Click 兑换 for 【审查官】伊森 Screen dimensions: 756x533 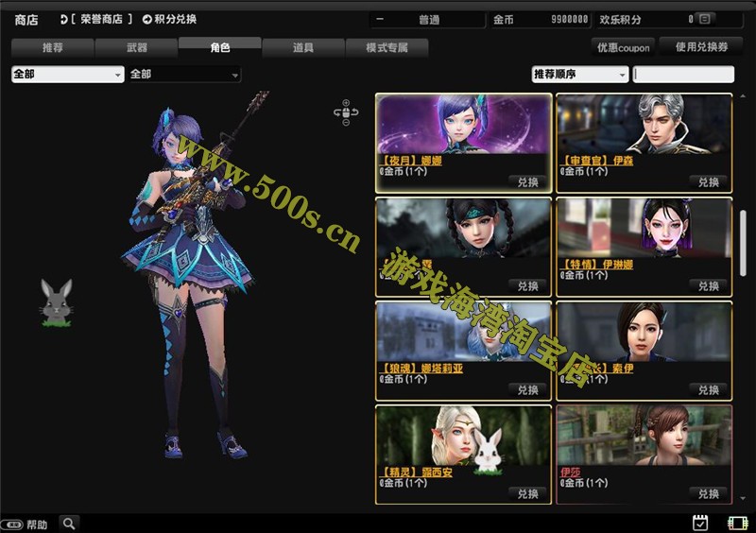(709, 181)
